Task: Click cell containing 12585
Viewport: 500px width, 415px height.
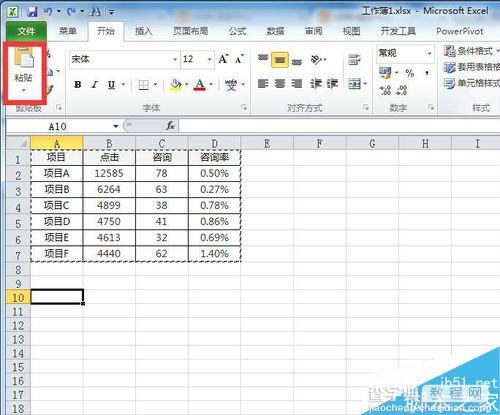Action: point(109,173)
